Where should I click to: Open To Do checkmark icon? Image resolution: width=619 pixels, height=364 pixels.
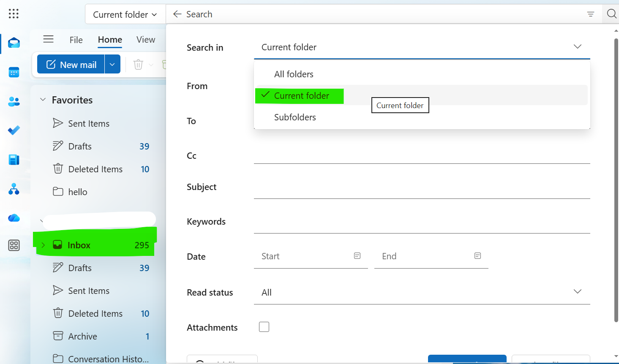[x=14, y=130]
